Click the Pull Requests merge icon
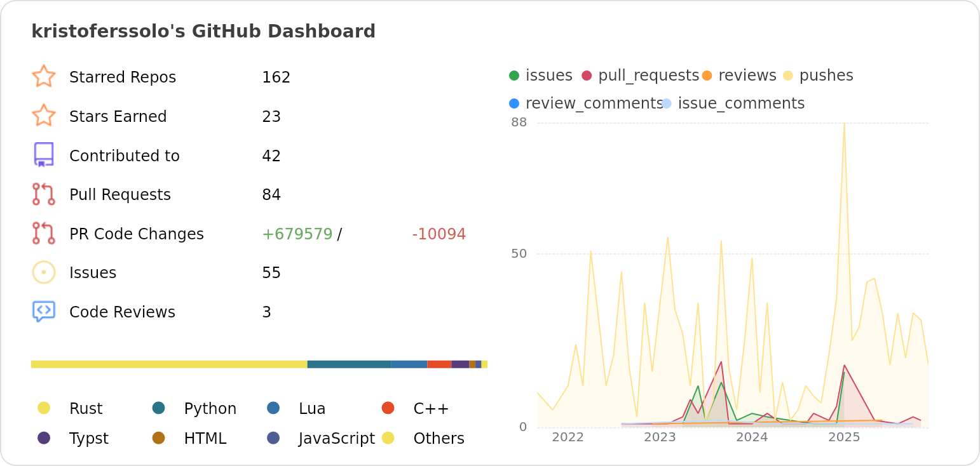This screenshot has height=466, width=980. point(44,194)
